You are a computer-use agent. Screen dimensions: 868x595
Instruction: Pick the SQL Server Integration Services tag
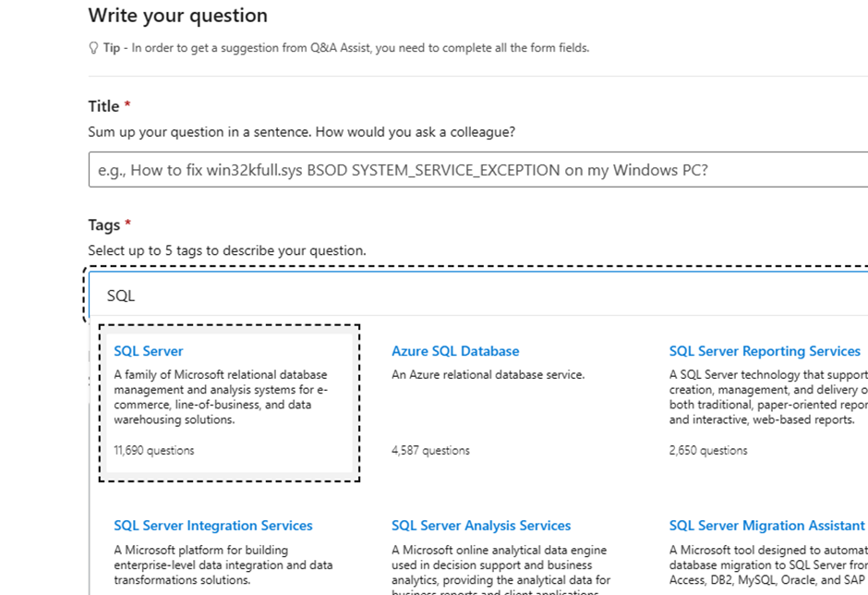(x=213, y=526)
